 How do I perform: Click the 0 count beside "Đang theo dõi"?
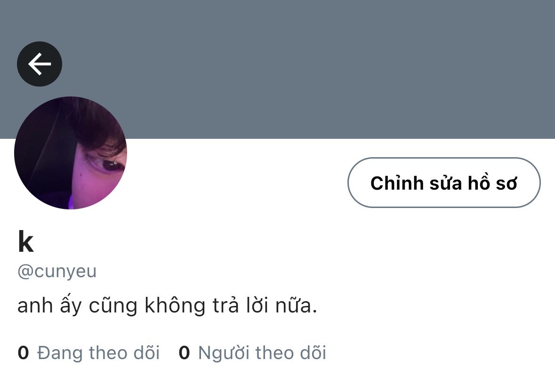pos(23,353)
